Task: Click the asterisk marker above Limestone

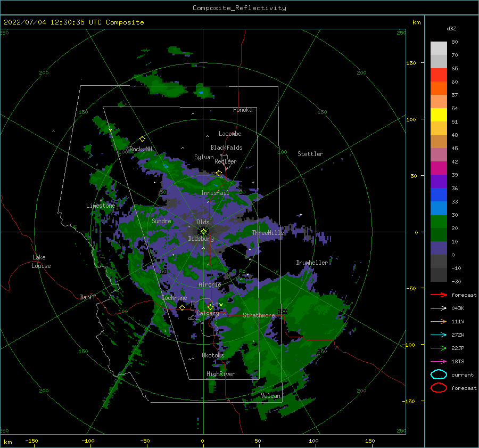Action: click(x=101, y=201)
